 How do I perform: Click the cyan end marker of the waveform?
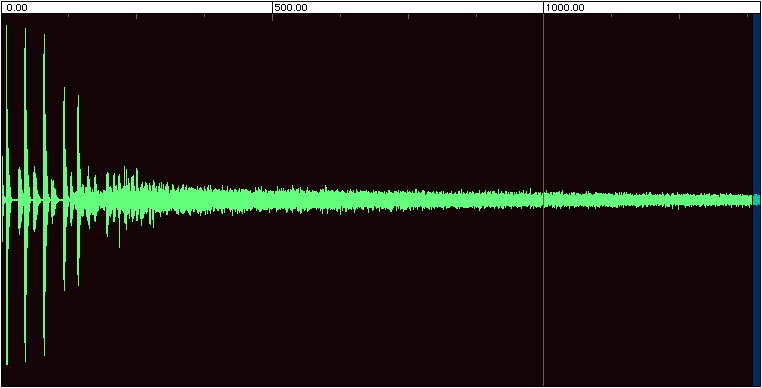pyautogui.click(x=756, y=199)
